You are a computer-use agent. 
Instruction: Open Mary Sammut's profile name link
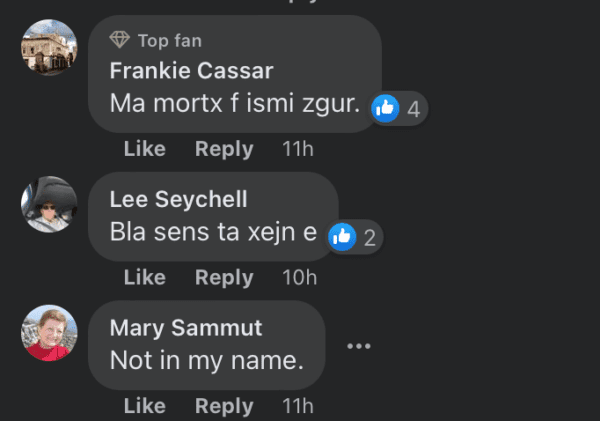pos(186,328)
